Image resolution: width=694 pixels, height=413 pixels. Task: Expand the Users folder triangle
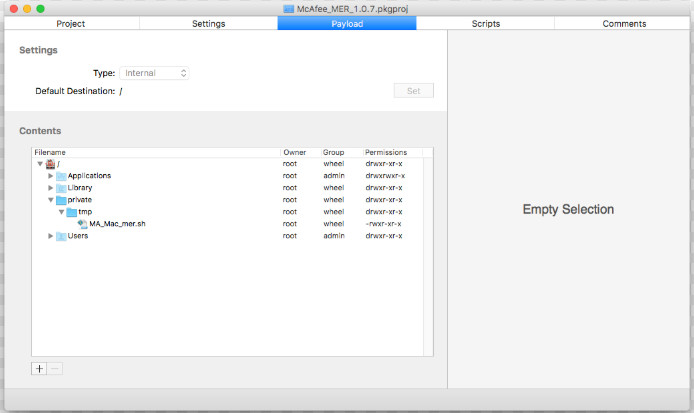pyautogui.click(x=50, y=236)
